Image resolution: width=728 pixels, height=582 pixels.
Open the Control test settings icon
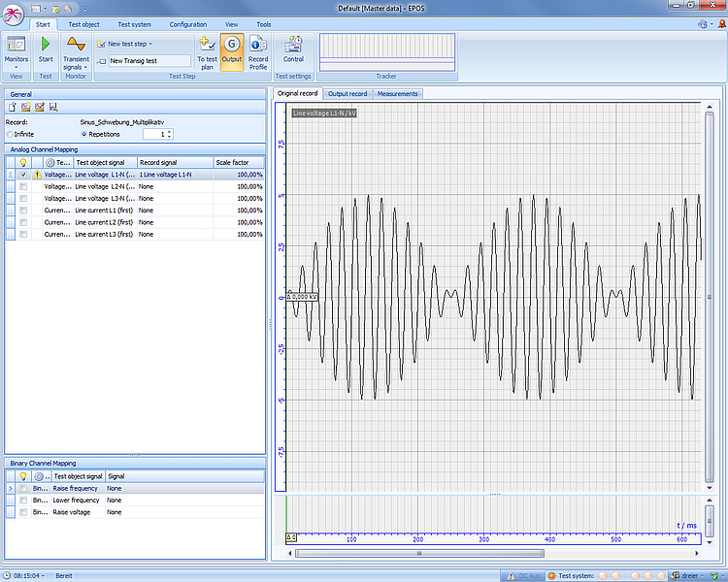(x=293, y=44)
